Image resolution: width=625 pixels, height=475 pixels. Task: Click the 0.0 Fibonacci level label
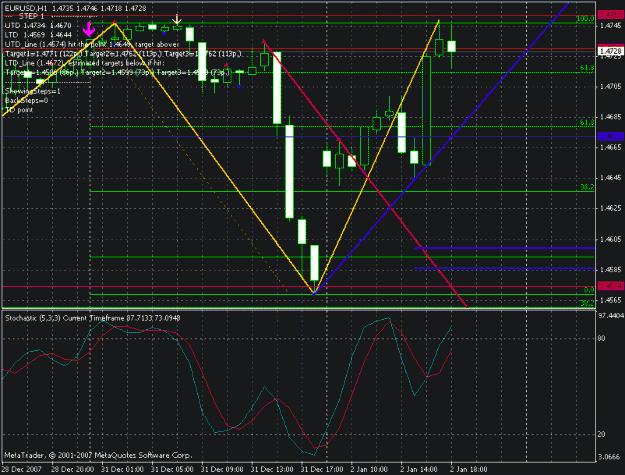pos(589,290)
